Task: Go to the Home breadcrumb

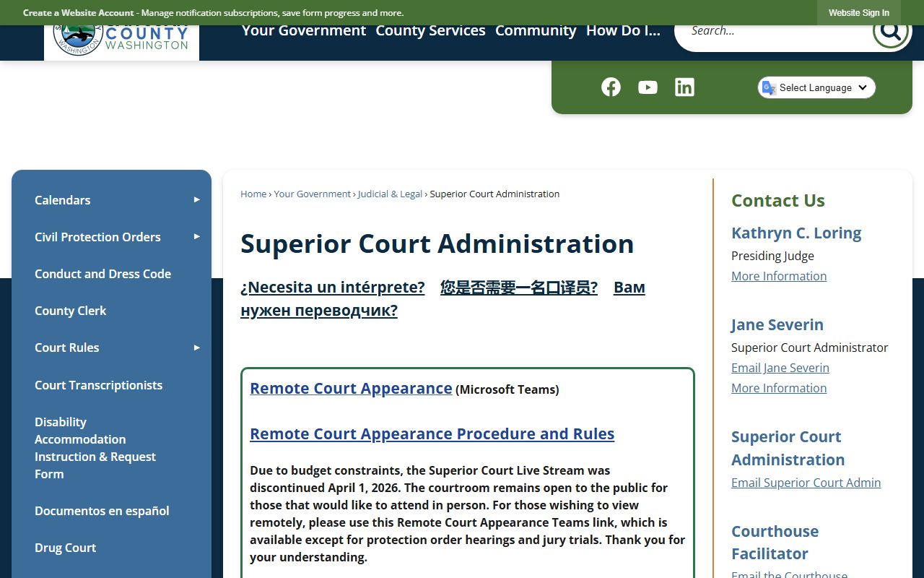Action: (253, 194)
